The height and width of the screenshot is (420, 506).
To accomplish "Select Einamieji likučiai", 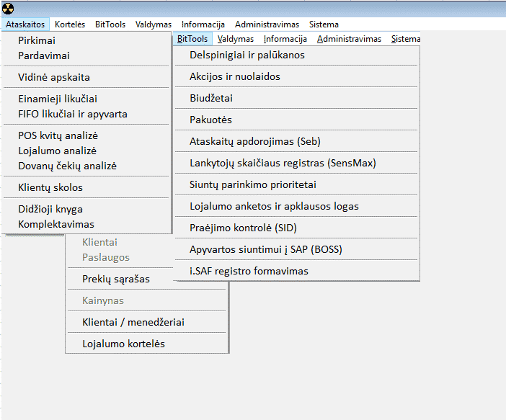I will coord(58,99).
